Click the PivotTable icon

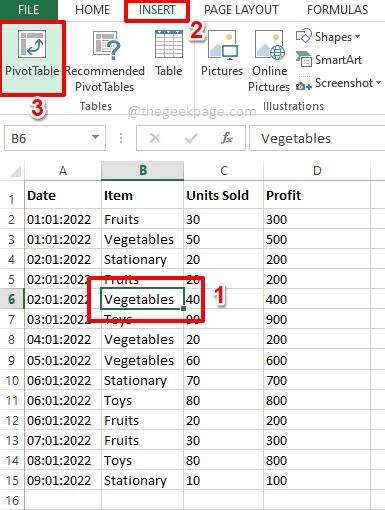click(x=32, y=44)
